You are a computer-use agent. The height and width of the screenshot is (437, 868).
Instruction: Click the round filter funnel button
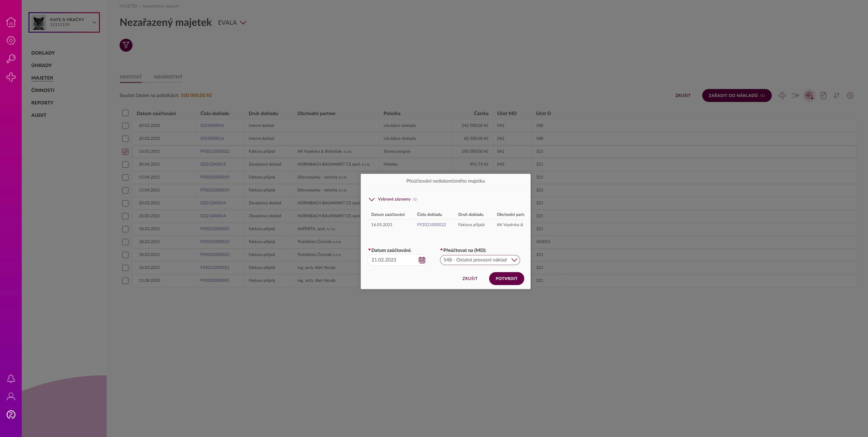[x=126, y=45]
